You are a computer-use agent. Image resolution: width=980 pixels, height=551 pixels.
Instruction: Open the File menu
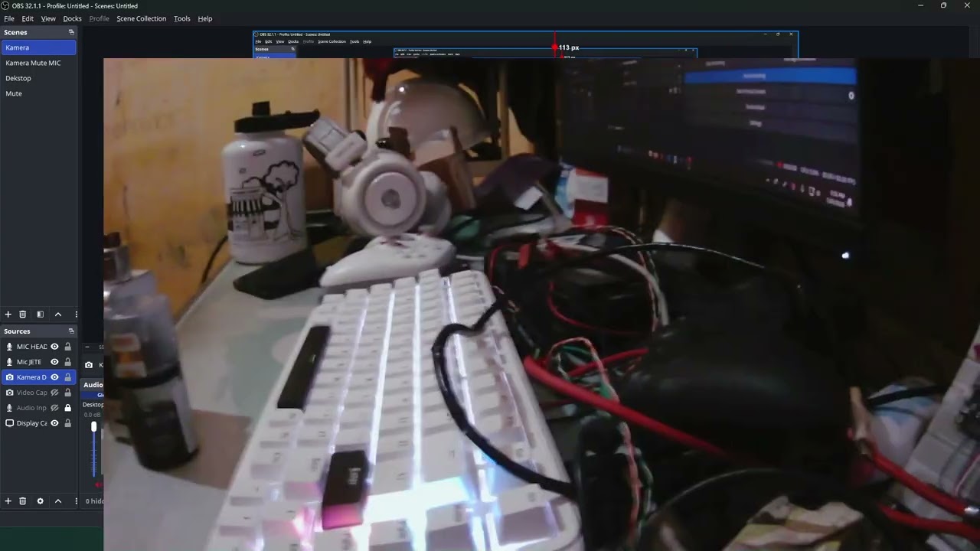pyautogui.click(x=9, y=18)
